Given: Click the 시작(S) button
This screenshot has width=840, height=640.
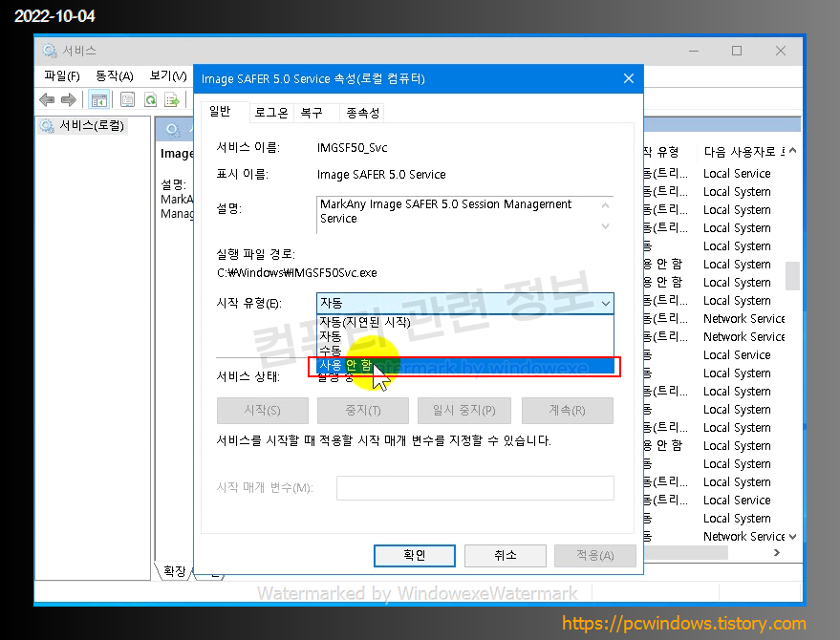Looking at the screenshot, I should 263,411.
